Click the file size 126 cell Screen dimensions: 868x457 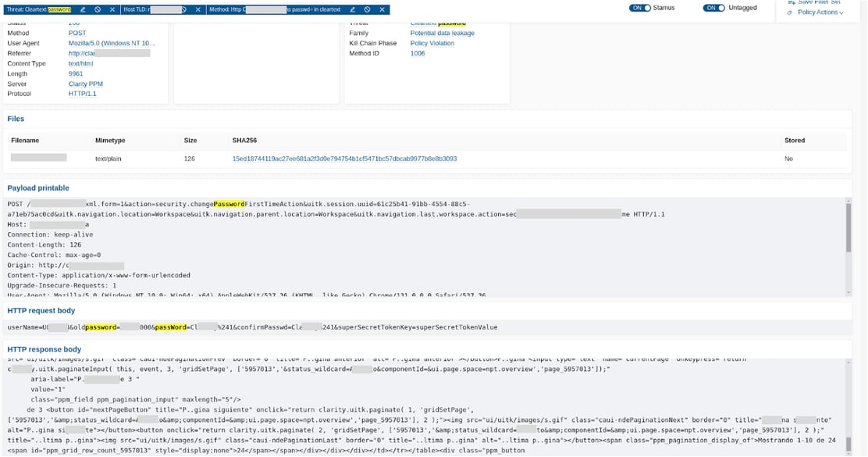point(190,159)
